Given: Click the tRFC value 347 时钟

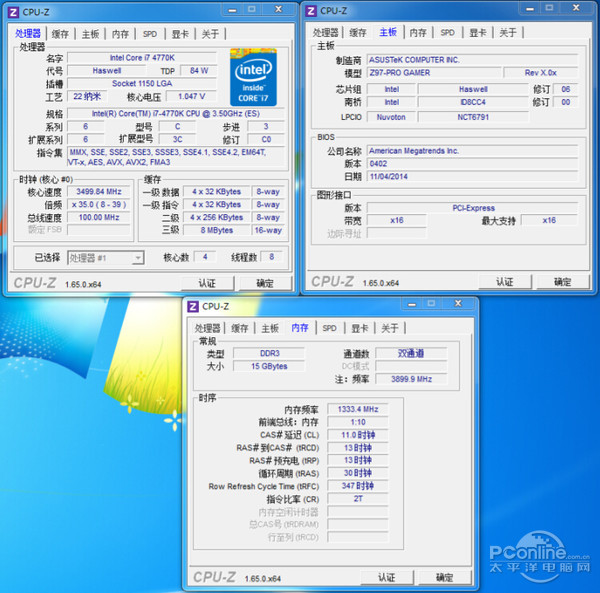Looking at the screenshot, I should tap(358, 486).
